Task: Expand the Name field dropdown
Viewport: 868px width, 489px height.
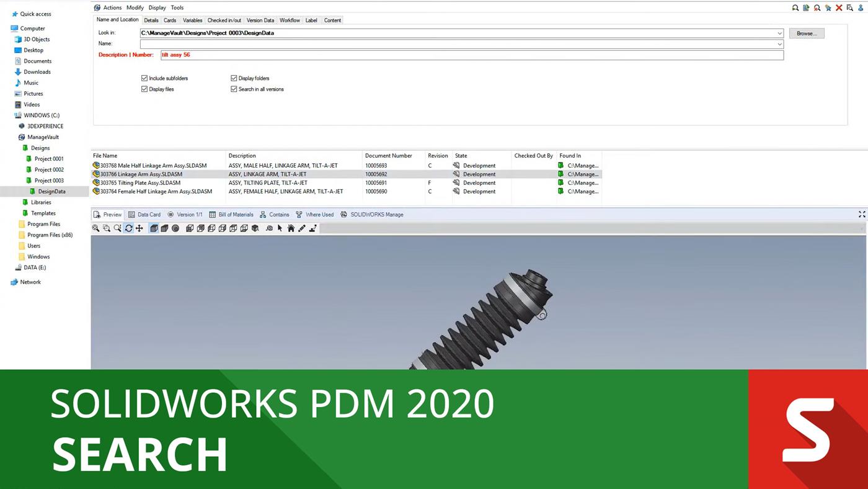Action: coord(779,44)
